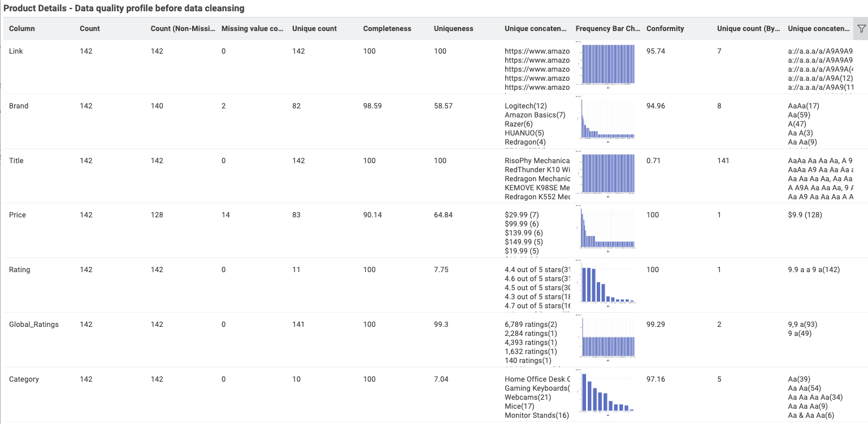This screenshot has width=868, height=424.
Task: Open the Rating row frequency bar chart
Action: [607, 283]
